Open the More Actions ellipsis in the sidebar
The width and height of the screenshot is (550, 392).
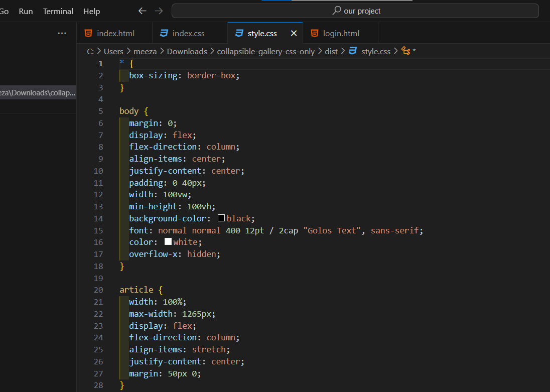pos(62,33)
